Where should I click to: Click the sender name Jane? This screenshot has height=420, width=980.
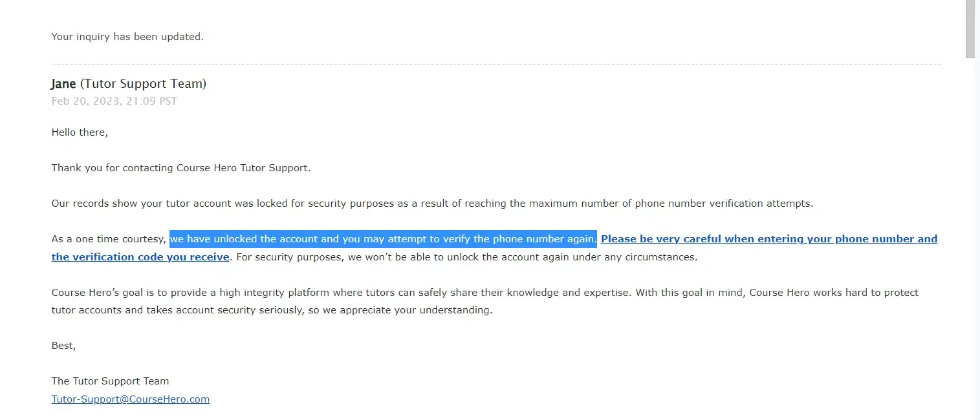[x=63, y=84]
